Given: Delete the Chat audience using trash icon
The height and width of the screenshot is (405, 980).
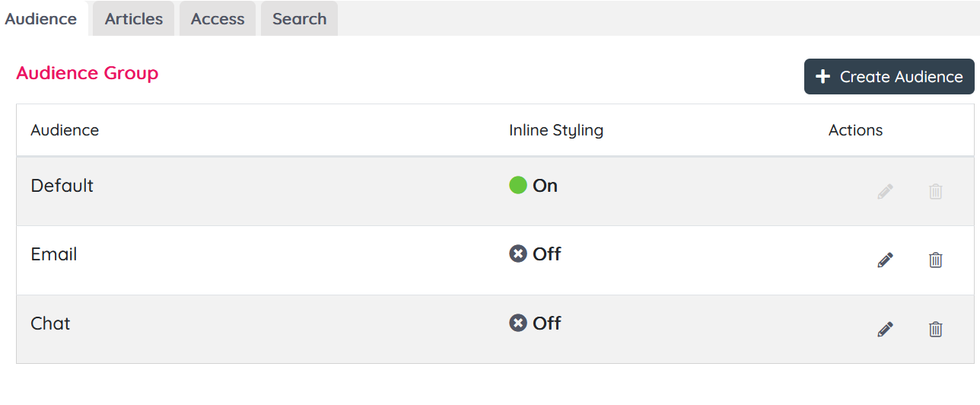Looking at the screenshot, I should 936,330.
